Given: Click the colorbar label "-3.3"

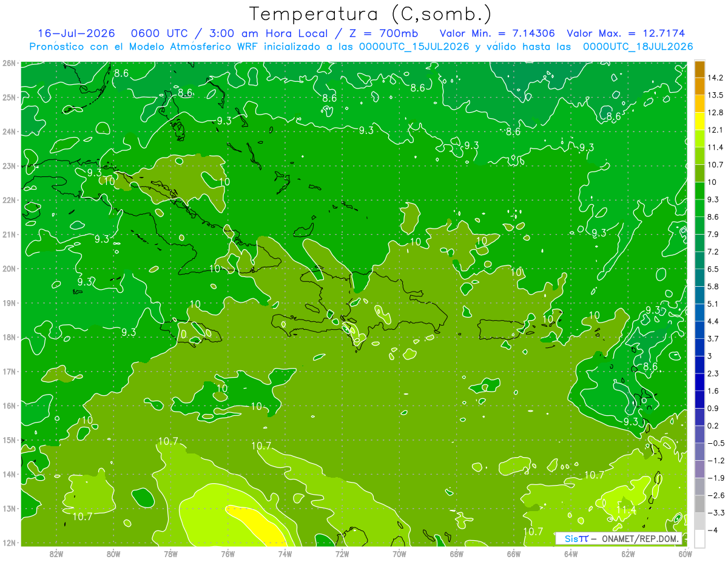Looking at the screenshot, I should 716,513.
